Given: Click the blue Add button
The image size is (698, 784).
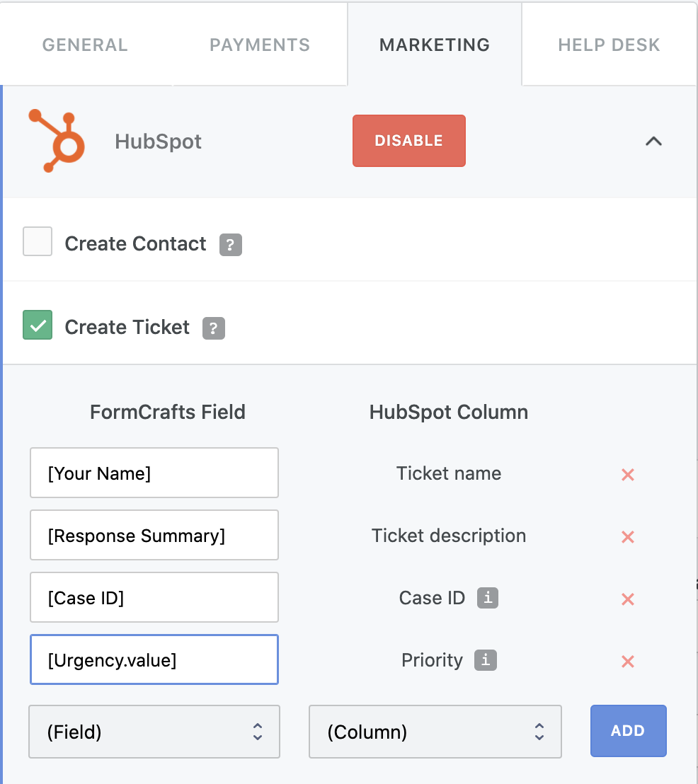Looking at the screenshot, I should 628,730.
